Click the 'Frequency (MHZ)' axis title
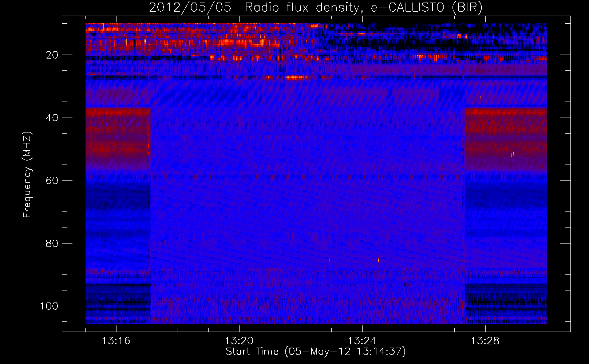The image size is (589, 364). (28, 174)
